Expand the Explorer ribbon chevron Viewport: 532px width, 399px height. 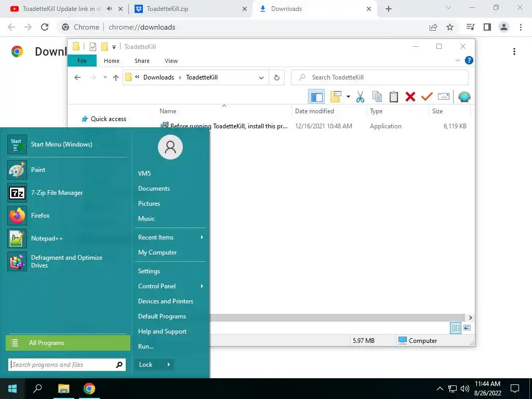coord(457,60)
